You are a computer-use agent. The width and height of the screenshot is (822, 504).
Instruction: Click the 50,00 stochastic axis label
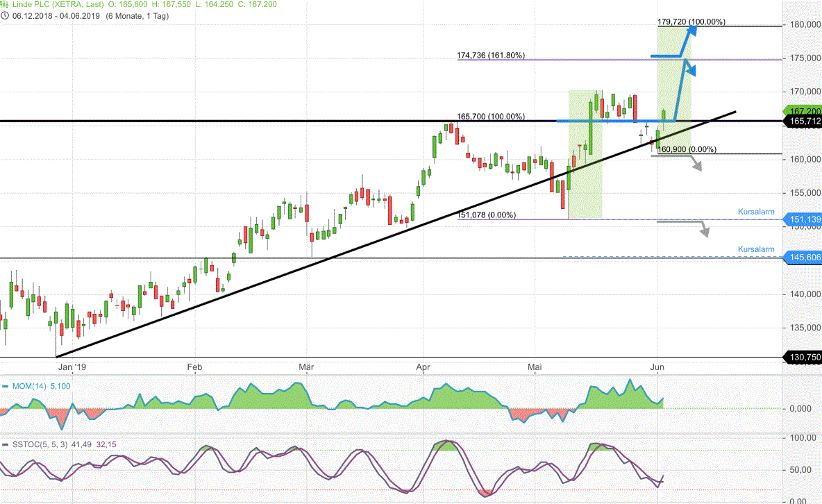(x=801, y=470)
